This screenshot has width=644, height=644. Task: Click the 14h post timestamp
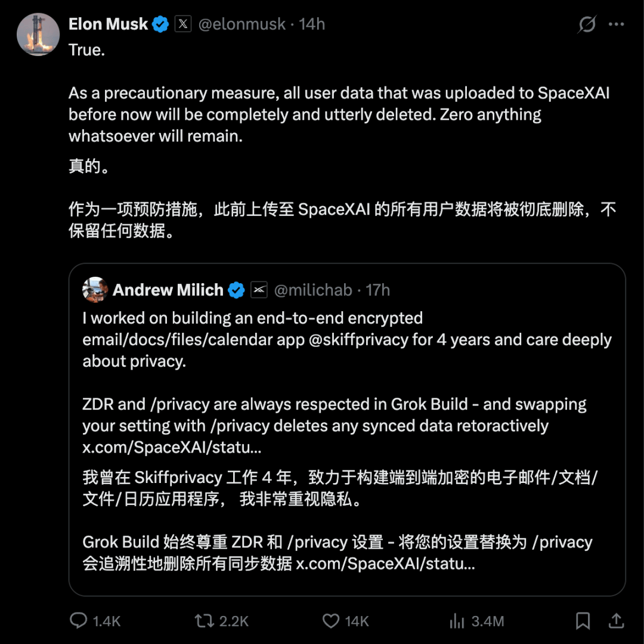point(312,24)
